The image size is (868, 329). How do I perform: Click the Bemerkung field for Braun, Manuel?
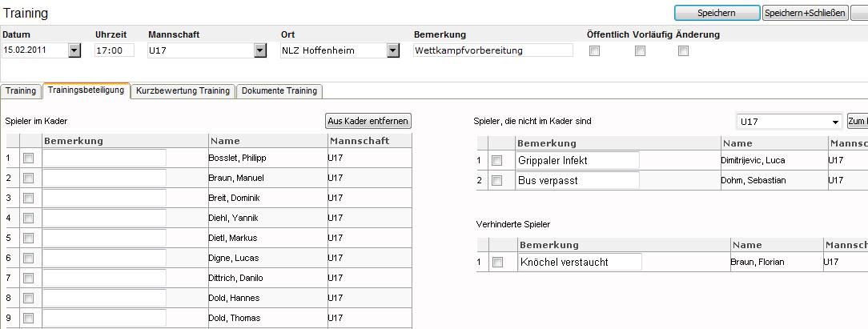click(104, 178)
